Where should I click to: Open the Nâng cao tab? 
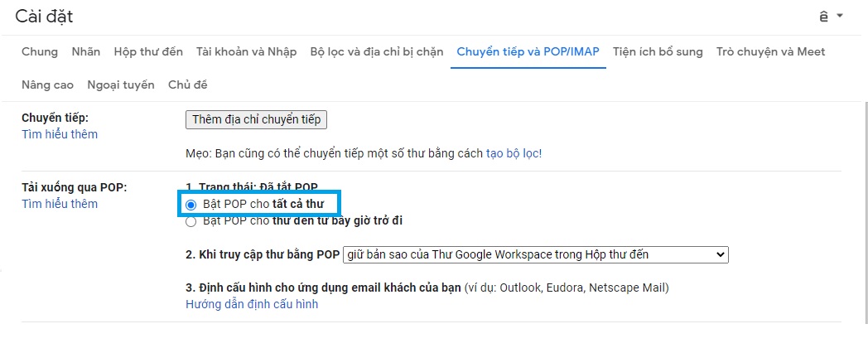[47, 85]
